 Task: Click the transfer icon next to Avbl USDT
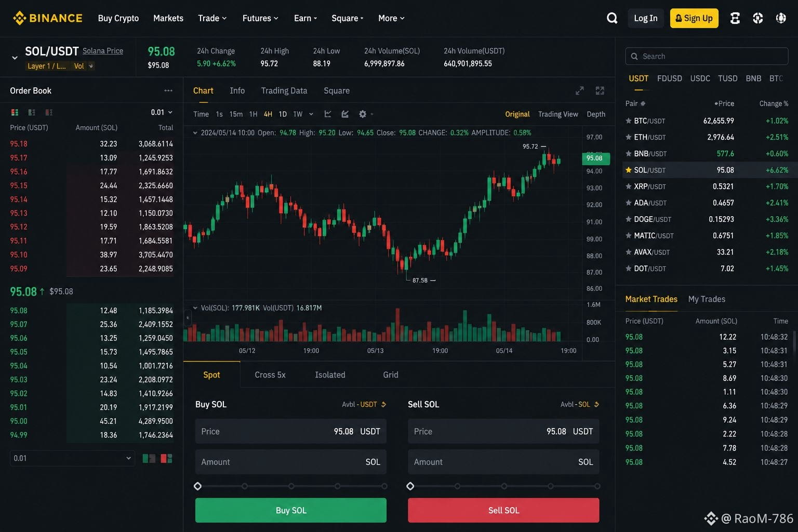(x=384, y=404)
